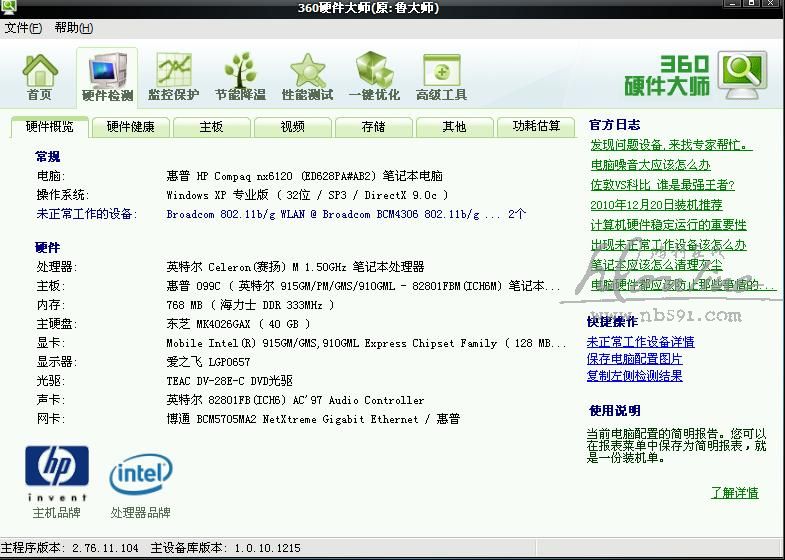Select the 硬件检测 hardware detection icon
Viewport: 785px width, 560px height.
(x=107, y=78)
